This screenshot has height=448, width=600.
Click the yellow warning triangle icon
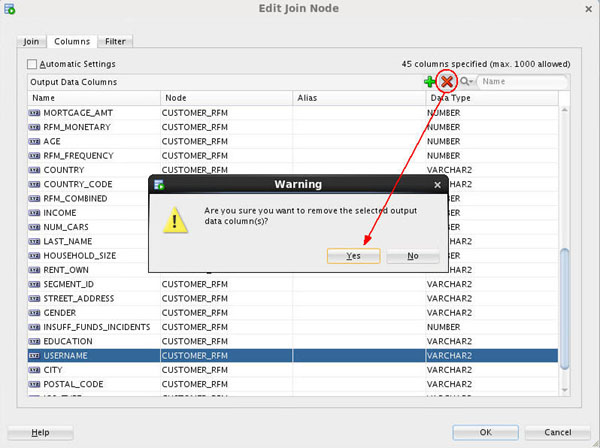click(175, 220)
